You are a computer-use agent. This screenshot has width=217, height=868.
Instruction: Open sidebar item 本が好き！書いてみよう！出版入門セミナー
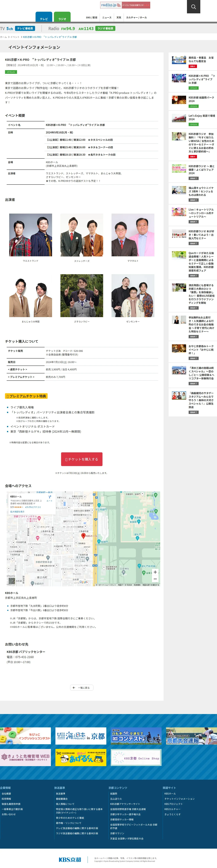pyautogui.click(x=193, y=237)
